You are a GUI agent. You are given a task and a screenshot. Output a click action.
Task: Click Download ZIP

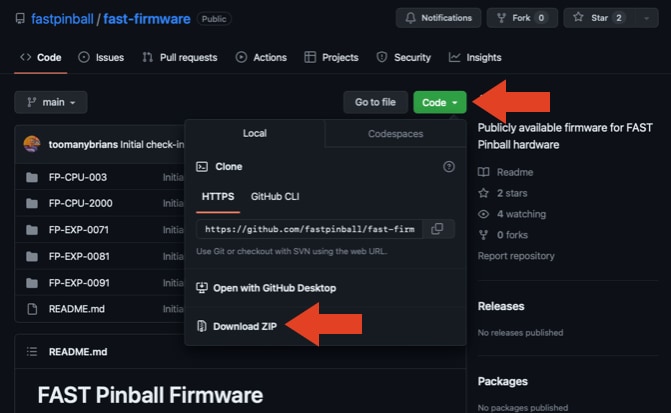tap(245, 327)
